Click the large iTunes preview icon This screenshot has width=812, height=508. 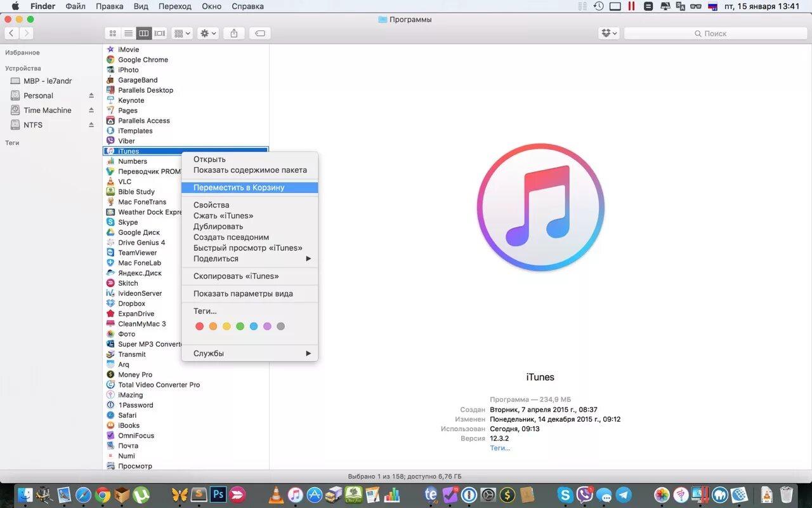[x=540, y=208]
